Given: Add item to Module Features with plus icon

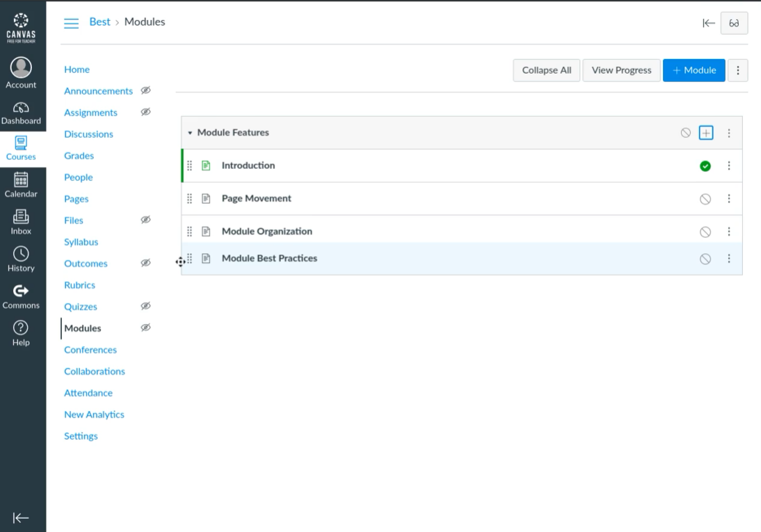Looking at the screenshot, I should pyautogui.click(x=706, y=133).
